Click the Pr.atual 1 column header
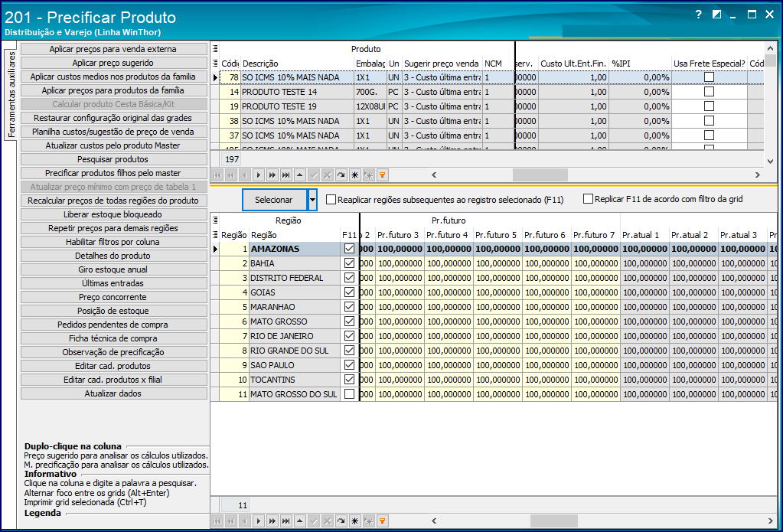Viewport: 783px width, 532px height. click(x=644, y=235)
